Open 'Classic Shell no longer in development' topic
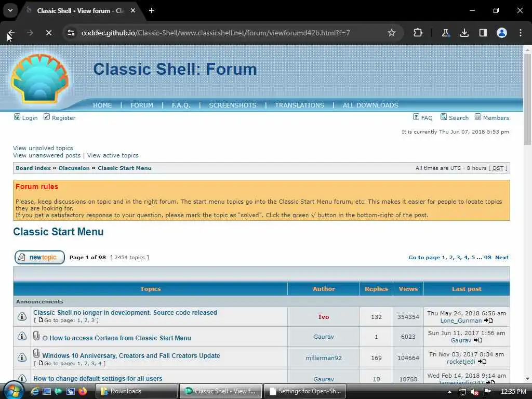Viewport: 532px width, 399px height. pyautogui.click(x=125, y=312)
